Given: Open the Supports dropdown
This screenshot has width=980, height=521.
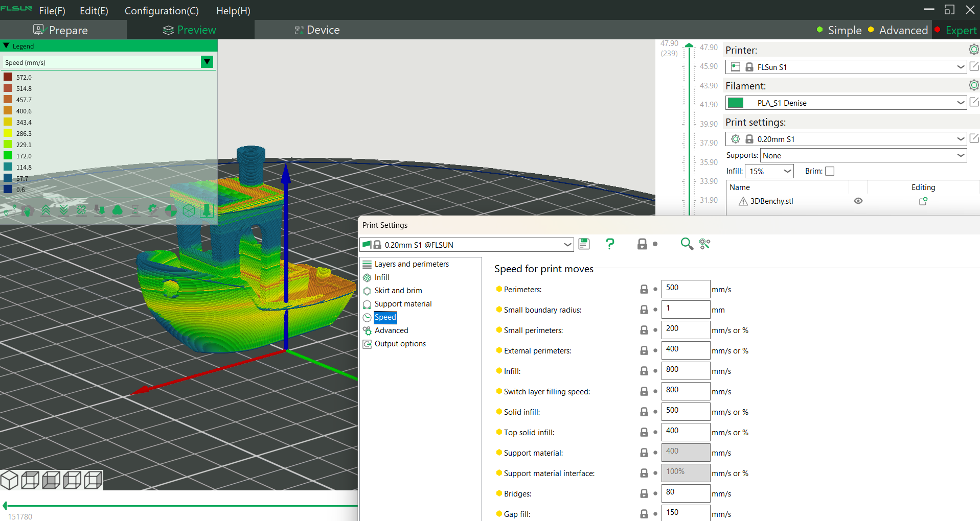Looking at the screenshot, I should (x=863, y=155).
